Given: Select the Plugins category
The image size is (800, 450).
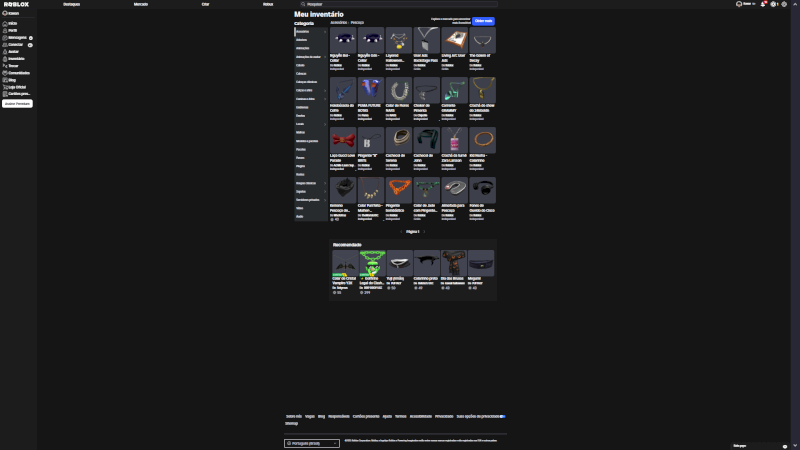Looking at the screenshot, I should (x=301, y=166).
